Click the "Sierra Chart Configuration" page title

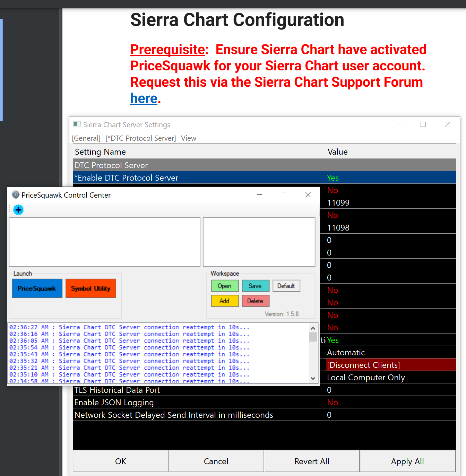(x=237, y=20)
